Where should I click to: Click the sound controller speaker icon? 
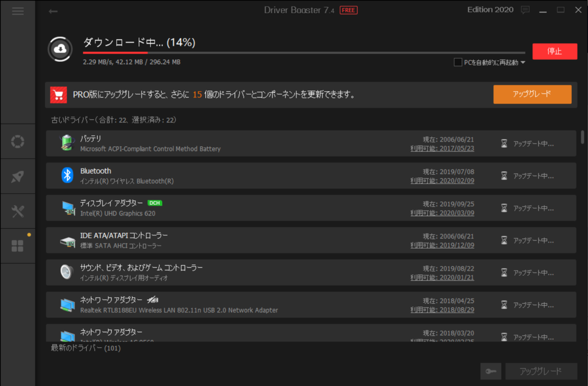(x=67, y=272)
